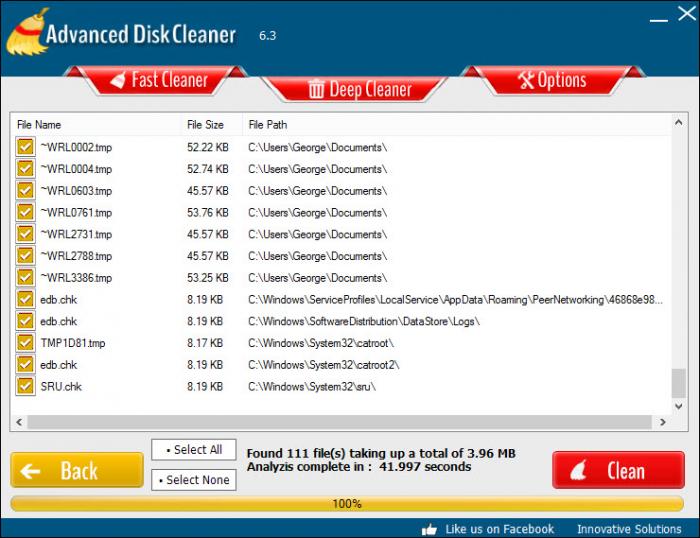Uncheck edb.chk in PeerNetworking path

click(25, 299)
